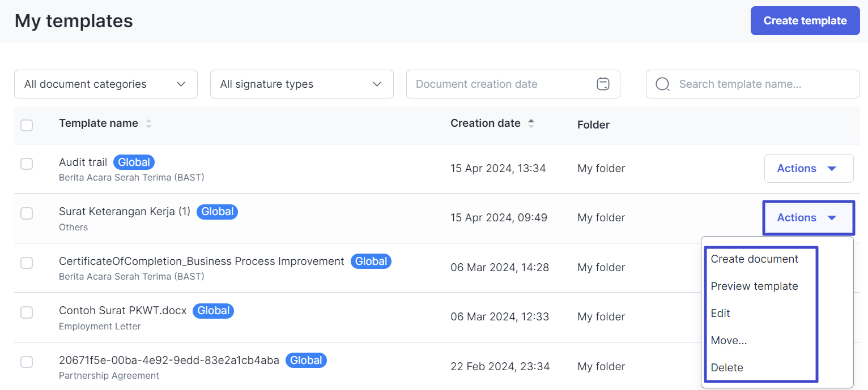Choose Create document from the Actions menu
The width and height of the screenshot is (868, 390).
click(x=754, y=259)
